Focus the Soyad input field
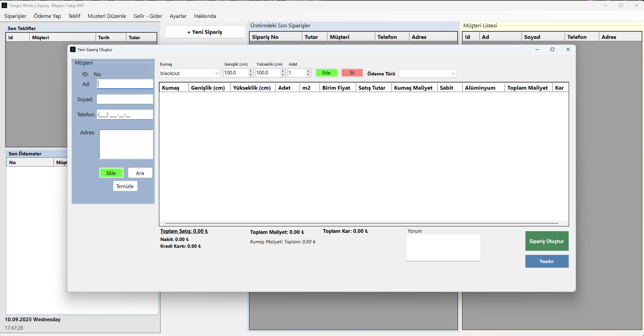This screenshot has width=644, height=336. pyautogui.click(x=125, y=99)
